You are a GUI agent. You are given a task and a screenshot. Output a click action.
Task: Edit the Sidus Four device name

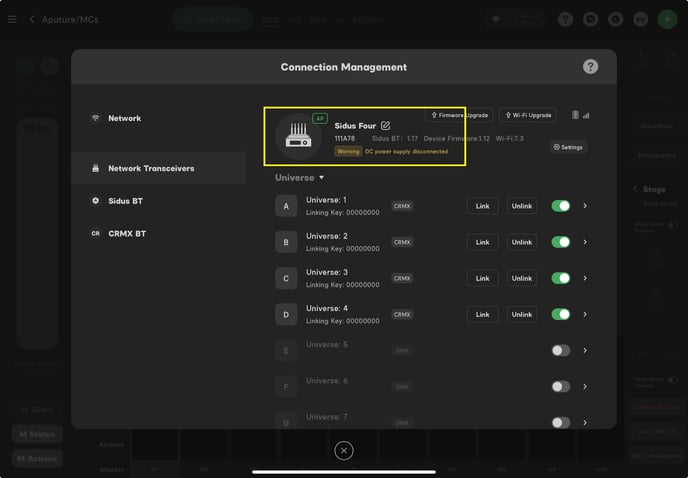(x=385, y=126)
